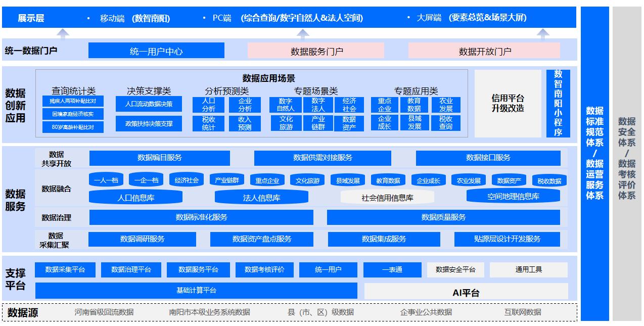The image size is (644, 326).
Task: Click the 数据安全平台 box in 支撑平台
Action: (x=455, y=269)
